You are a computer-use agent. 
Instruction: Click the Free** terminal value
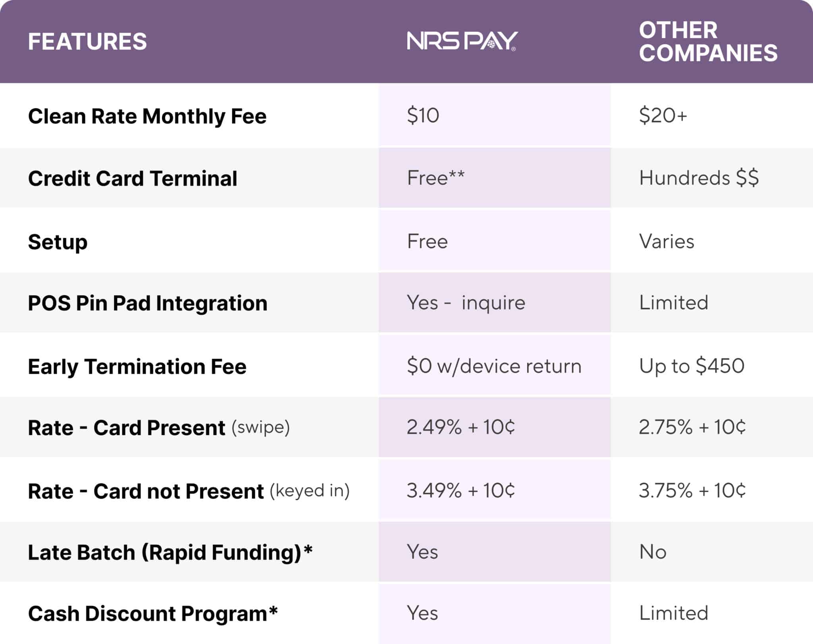[435, 178]
